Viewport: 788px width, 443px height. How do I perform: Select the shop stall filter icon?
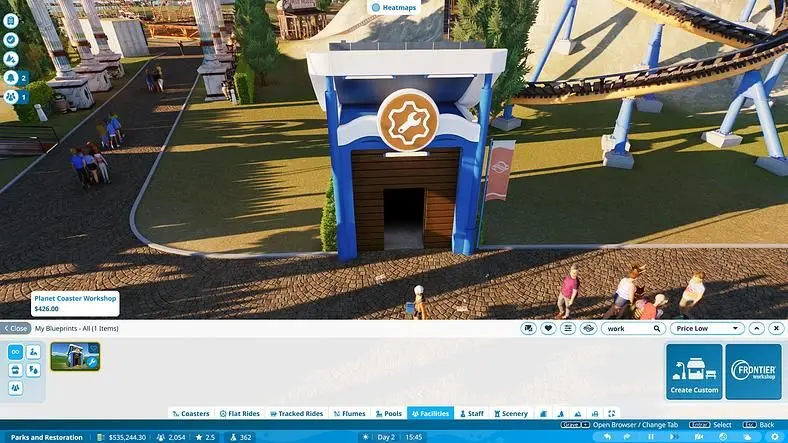(x=15, y=370)
